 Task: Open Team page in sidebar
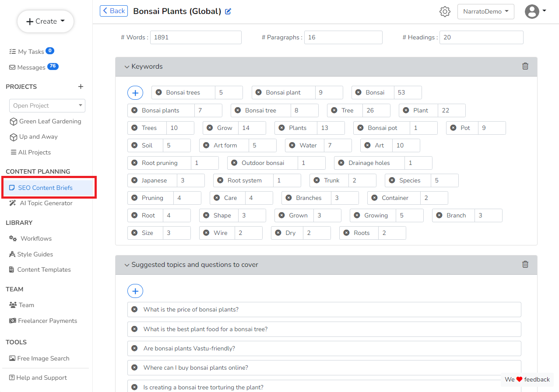click(x=21, y=305)
